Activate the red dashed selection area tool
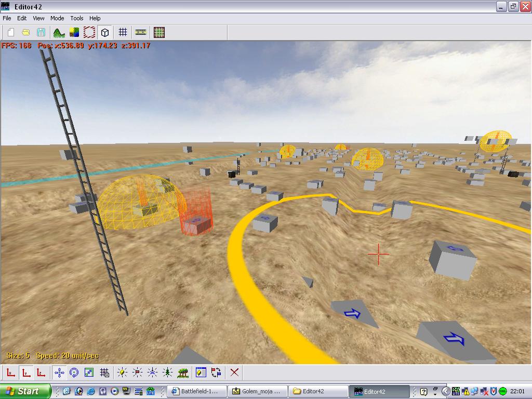The width and height of the screenshot is (532, 399). pyautogui.click(x=89, y=32)
